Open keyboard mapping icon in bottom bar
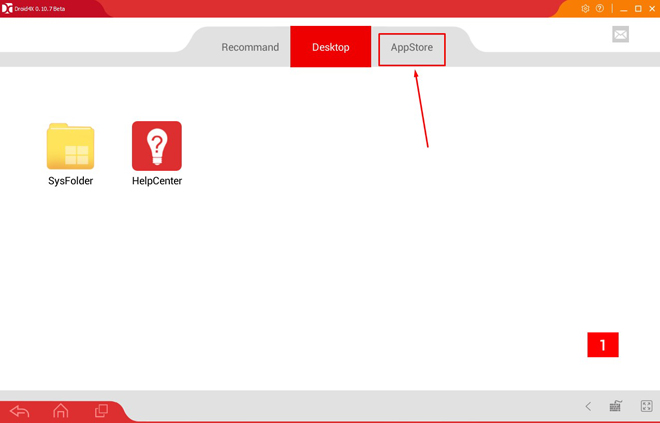This screenshot has height=423, width=660. (x=615, y=406)
